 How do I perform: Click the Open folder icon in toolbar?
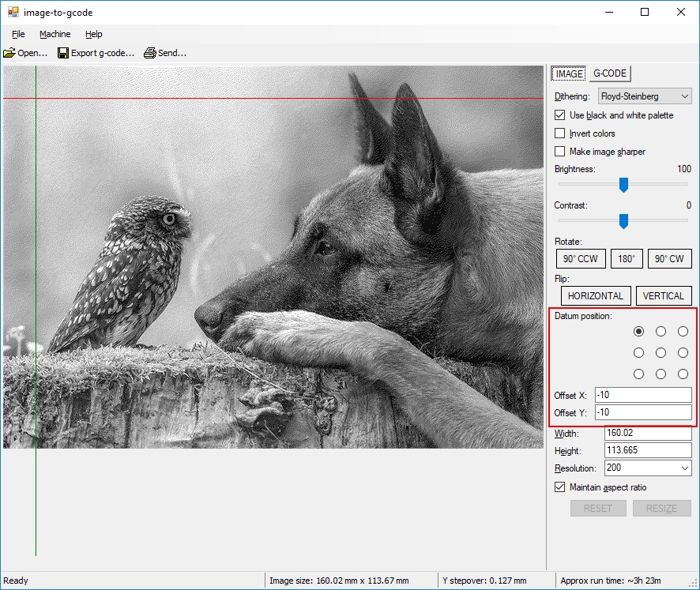point(9,53)
